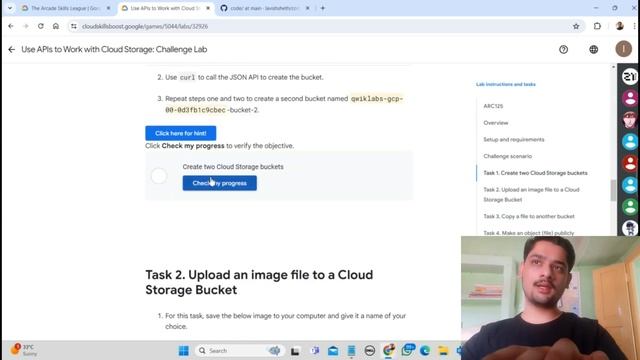The width and height of the screenshot is (640, 360).
Task: Switch to the GitHub code at main tab
Action: (x=263, y=8)
